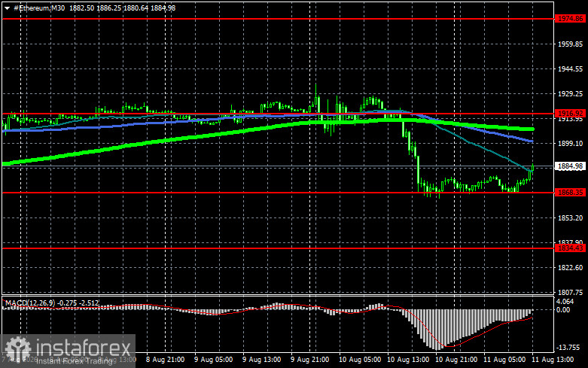Select the MACD scale value -13.755
588x368 pixels.
coord(568,348)
